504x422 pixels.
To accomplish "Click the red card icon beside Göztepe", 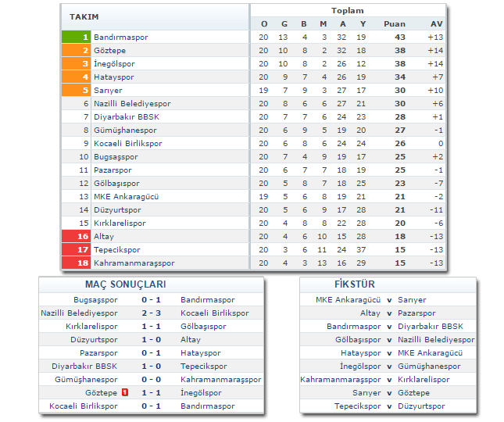I will pyautogui.click(x=124, y=393).
